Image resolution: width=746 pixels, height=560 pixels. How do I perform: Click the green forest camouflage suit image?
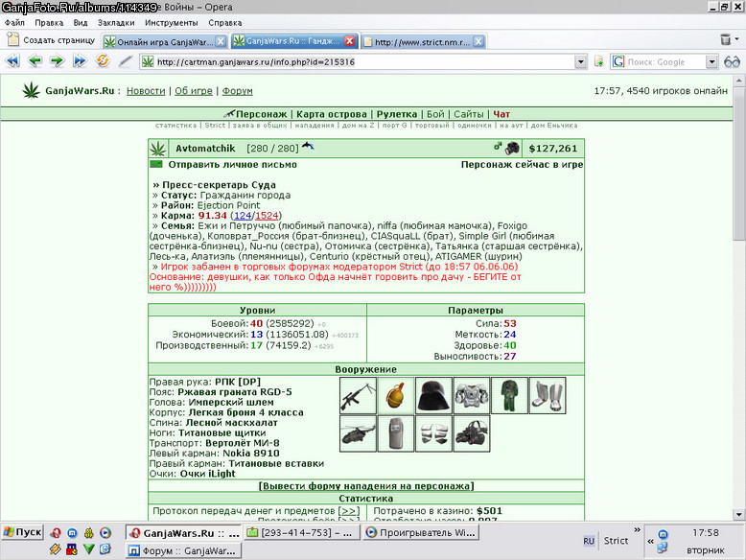click(509, 396)
